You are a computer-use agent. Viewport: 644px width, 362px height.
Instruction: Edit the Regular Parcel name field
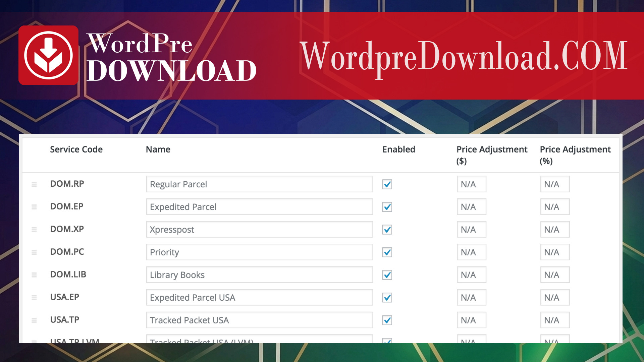click(x=259, y=184)
